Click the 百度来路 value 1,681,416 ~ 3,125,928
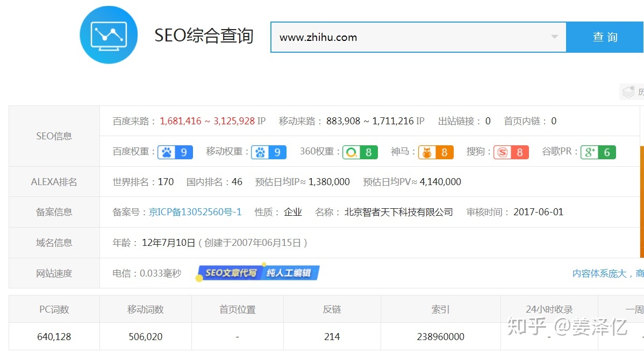The width and height of the screenshot is (644, 353). pyautogui.click(x=207, y=121)
